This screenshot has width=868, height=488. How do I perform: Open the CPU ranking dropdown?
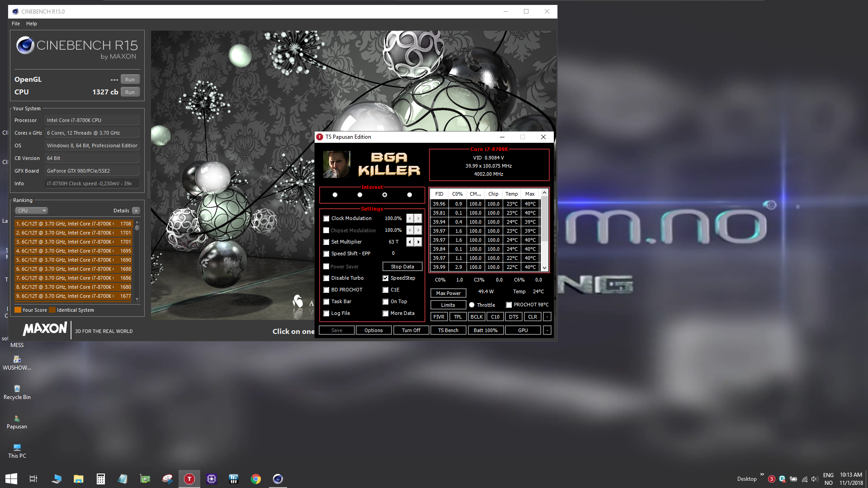(32, 211)
